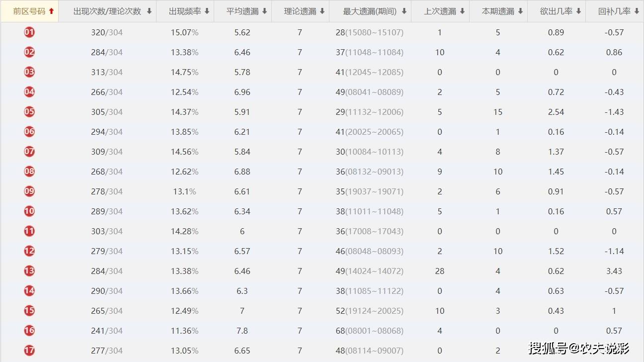Select the 15 current omission cell
The image size is (644, 362).
[x=498, y=112]
